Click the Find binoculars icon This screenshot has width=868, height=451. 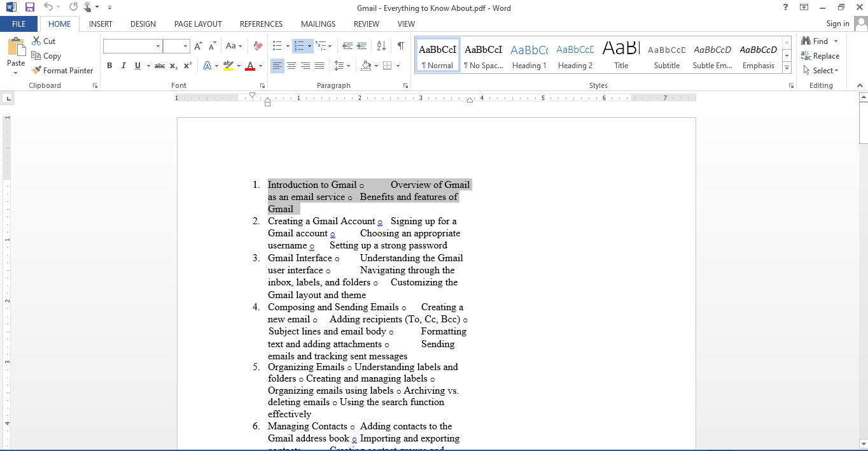click(806, 41)
